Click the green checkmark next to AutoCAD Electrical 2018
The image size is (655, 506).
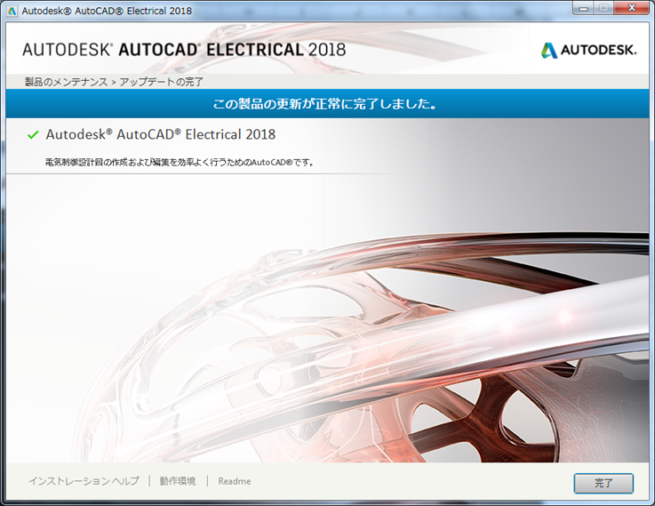tap(33, 135)
